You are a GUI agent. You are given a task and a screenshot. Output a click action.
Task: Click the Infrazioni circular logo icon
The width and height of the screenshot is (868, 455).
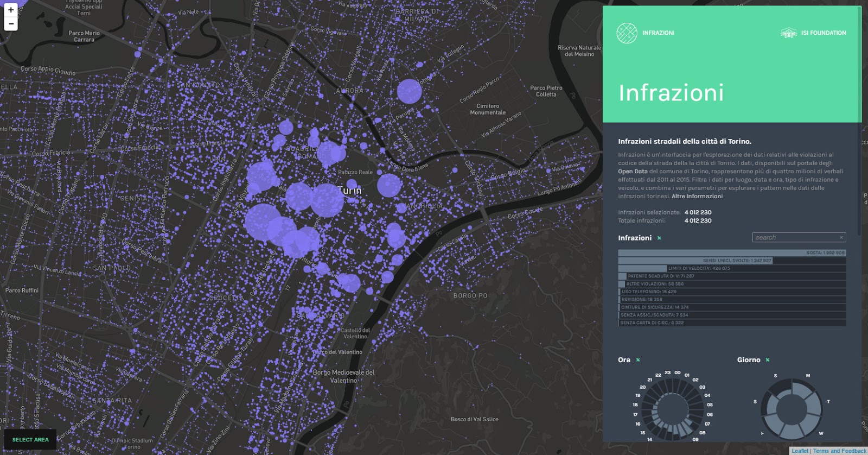pyautogui.click(x=627, y=33)
